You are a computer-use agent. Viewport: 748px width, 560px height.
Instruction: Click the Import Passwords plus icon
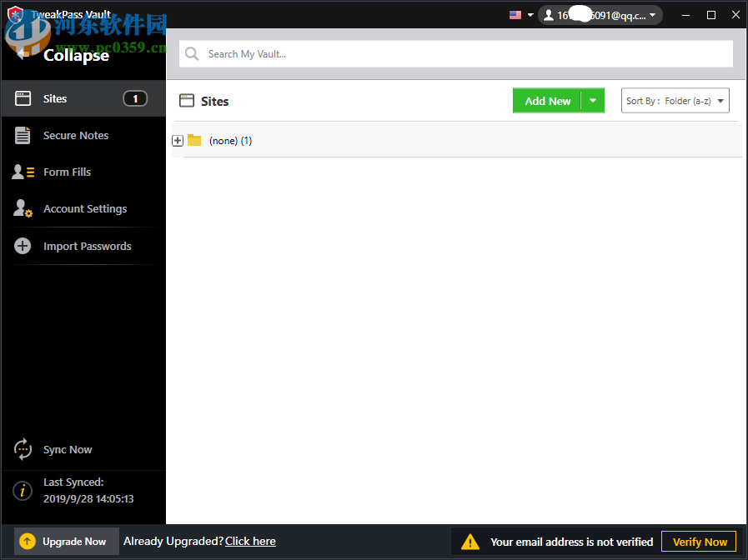[23, 246]
